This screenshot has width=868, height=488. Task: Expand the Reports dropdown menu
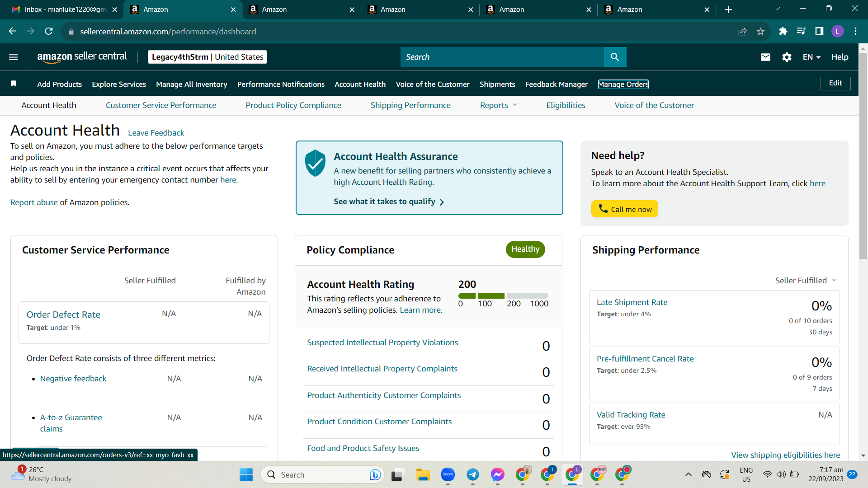coord(498,105)
